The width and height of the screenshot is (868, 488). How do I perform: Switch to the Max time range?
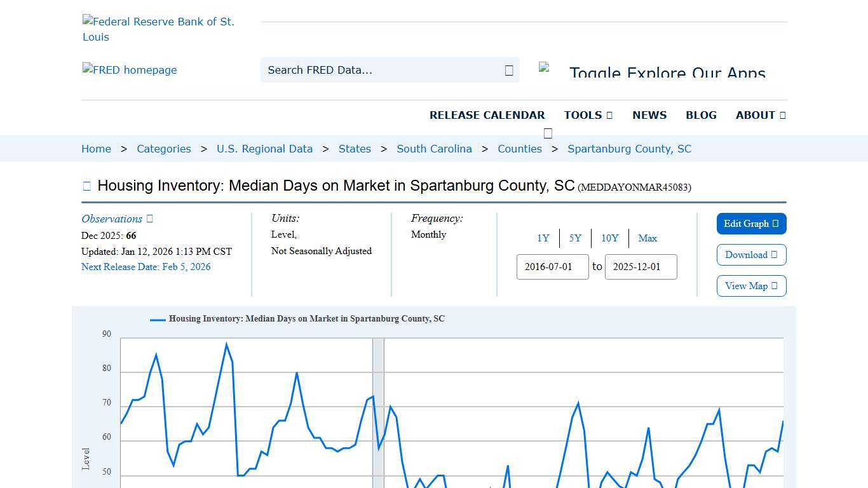click(648, 238)
